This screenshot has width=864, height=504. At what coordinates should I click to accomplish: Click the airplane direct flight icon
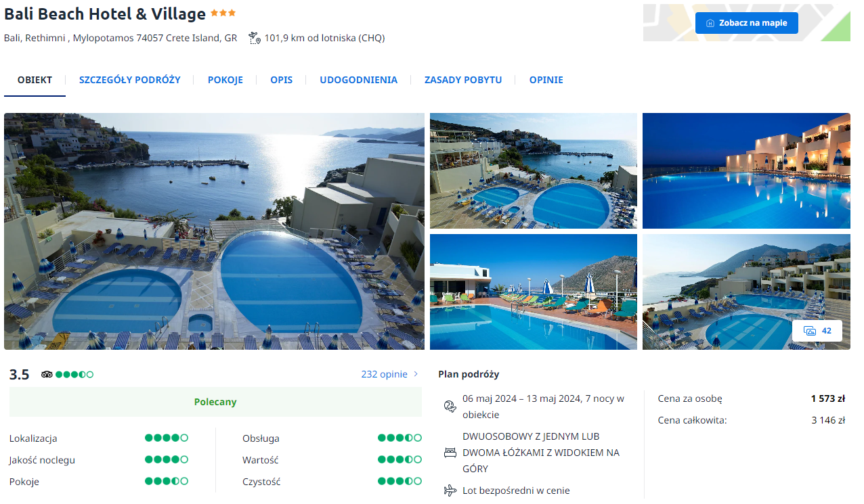pos(450,490)
